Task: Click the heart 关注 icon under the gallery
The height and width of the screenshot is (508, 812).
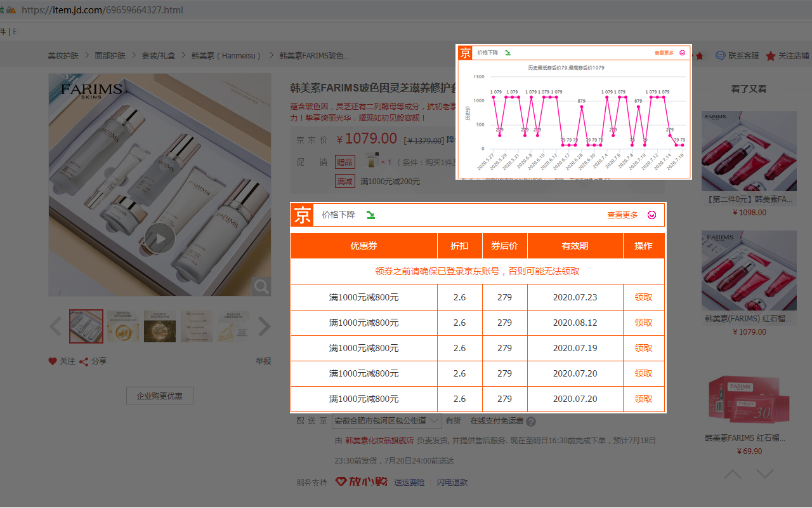Action: click(53, 361)
